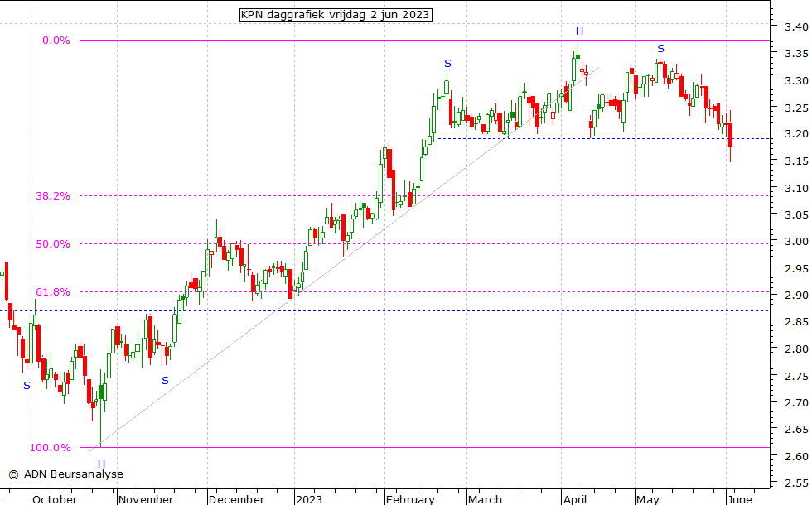Select the 3.15 price axis value
The image size is (812, 505).
pyautogui.click(x=796, y=161)
